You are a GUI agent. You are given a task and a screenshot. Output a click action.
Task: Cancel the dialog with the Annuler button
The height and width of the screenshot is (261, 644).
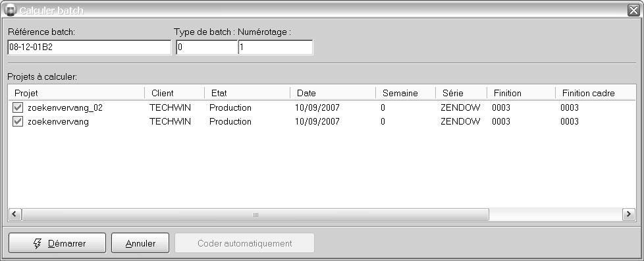point(140,243)
